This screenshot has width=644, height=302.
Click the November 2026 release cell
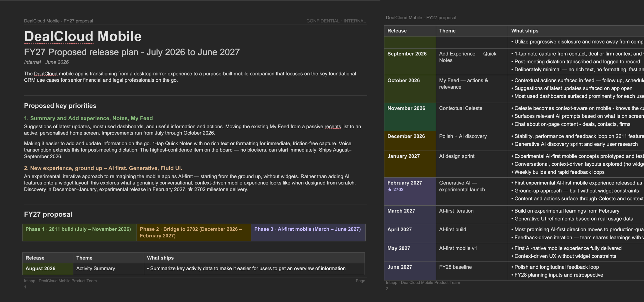tap(410, 117)
